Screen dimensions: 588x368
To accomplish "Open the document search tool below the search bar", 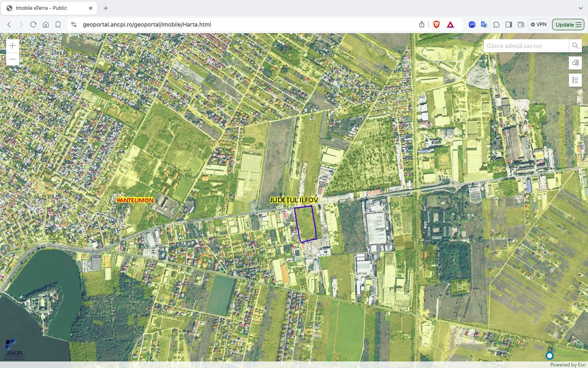I will click(575, 63).
